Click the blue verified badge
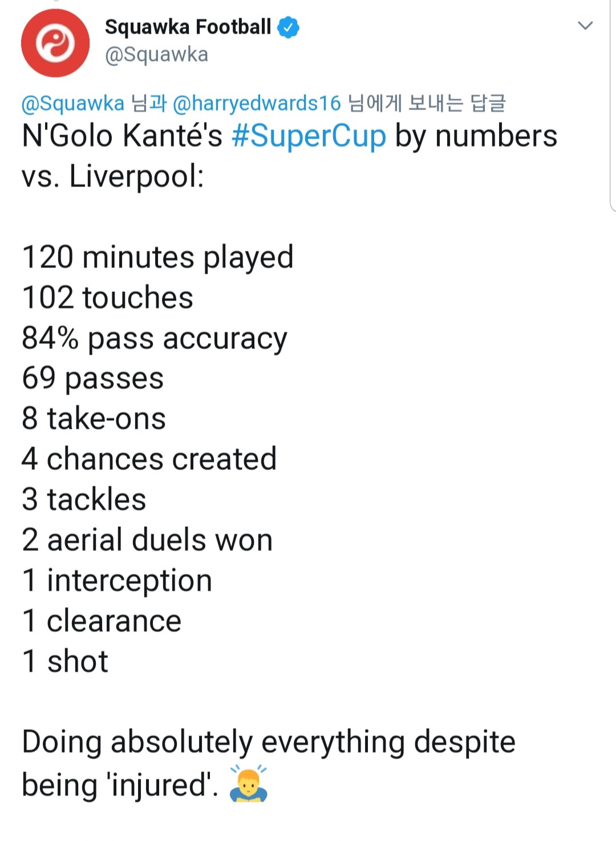The image size is (616, 841). coord(288,27)
